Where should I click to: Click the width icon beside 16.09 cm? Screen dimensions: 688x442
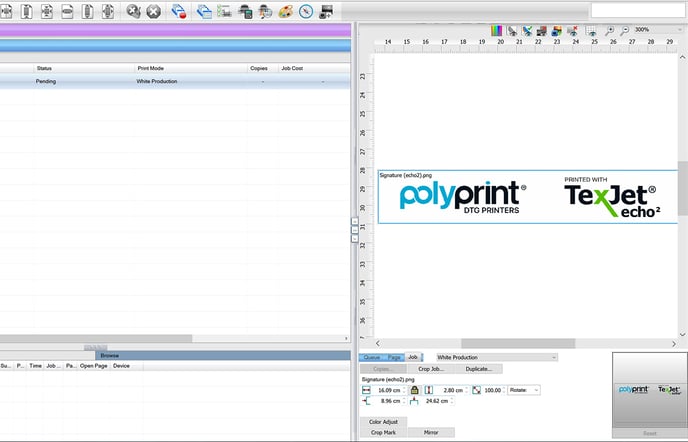click(366, 390)
